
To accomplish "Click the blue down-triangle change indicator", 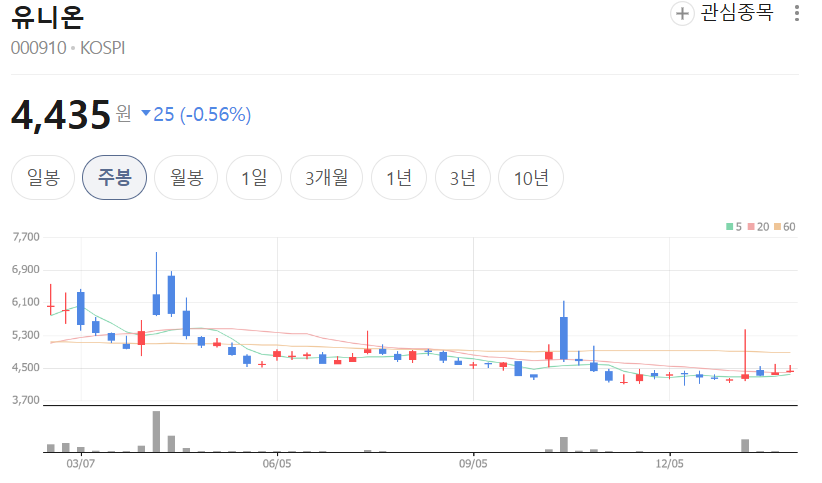I will [x=146, y=112].
